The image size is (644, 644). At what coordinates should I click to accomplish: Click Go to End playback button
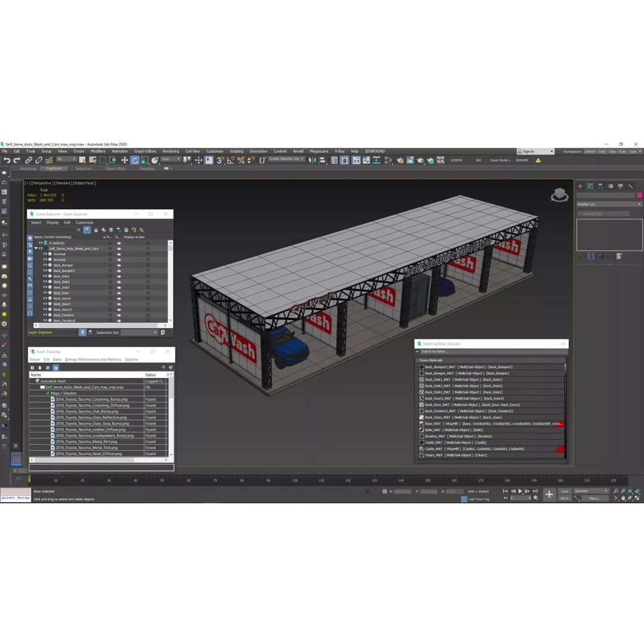(x=535, y=491)
